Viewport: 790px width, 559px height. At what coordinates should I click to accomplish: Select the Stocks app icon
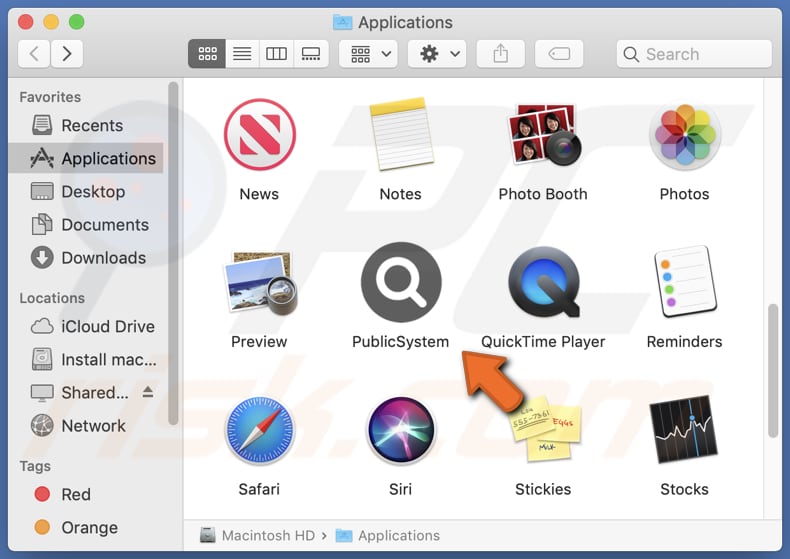pos(685,430)
